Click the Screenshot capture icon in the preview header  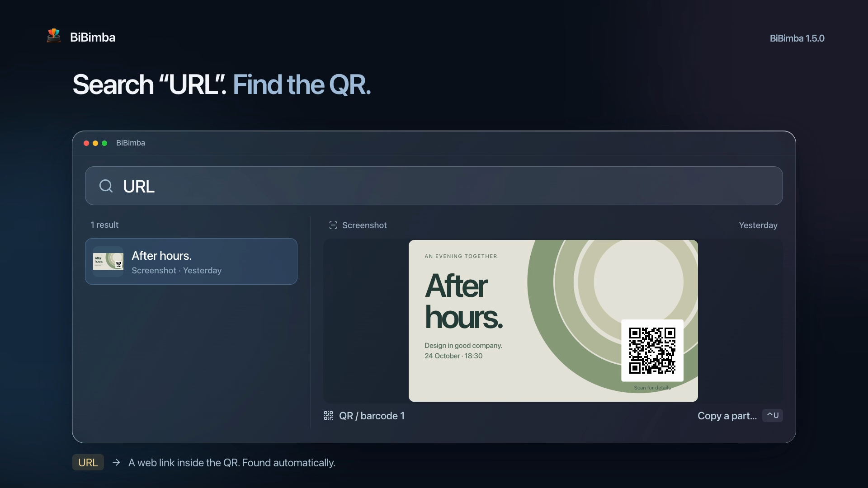333,225
